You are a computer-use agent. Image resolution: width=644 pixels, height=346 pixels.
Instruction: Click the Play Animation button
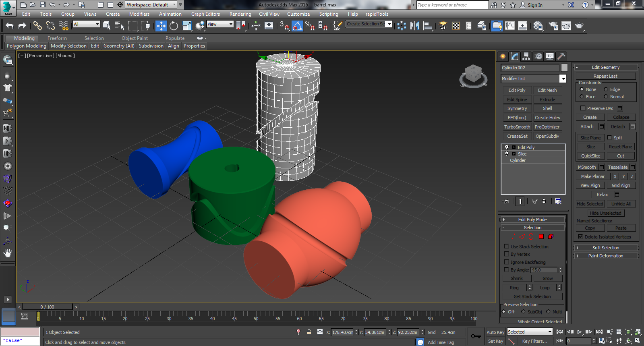pyautogui.click(x=580, y=332)
